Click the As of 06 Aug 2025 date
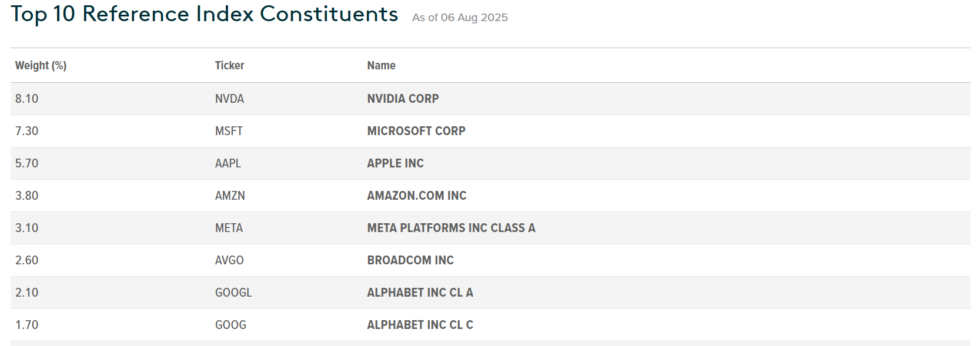This screenshot has width=980, height=346. click(460, 18)
